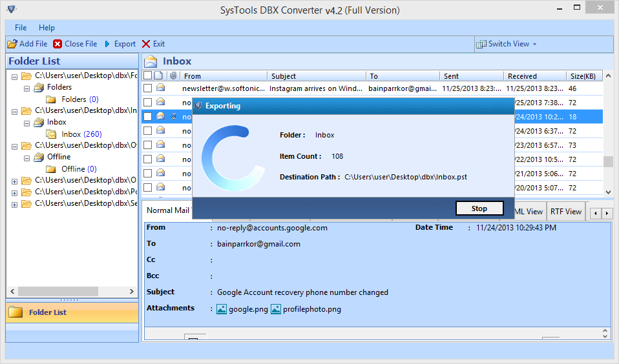Click the Close File red icon
The width and height of the screenshot is (619, 364).
pyautogui.click(x=58, y=44)
